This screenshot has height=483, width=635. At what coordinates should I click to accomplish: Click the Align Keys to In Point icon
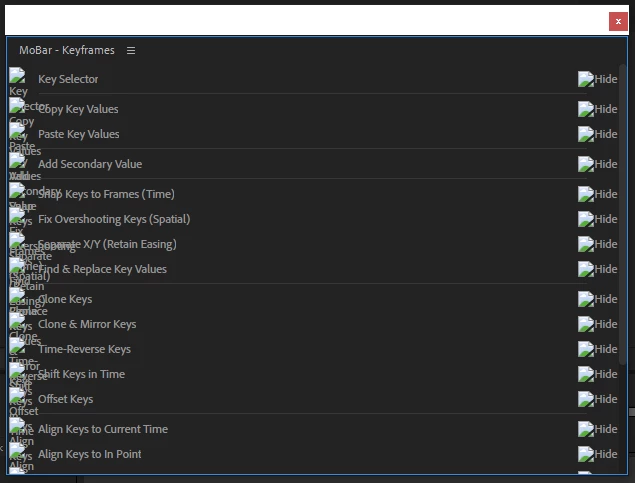17,451
